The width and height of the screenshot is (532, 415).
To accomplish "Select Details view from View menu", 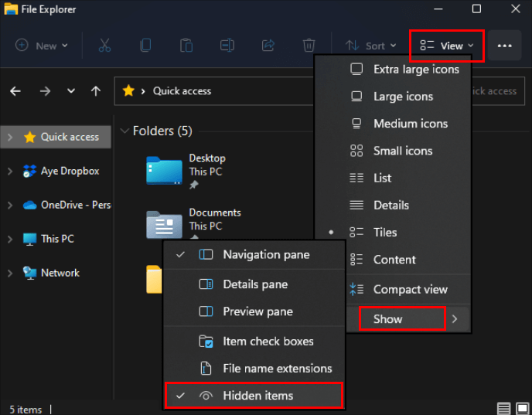I will [x=390, y=205].
